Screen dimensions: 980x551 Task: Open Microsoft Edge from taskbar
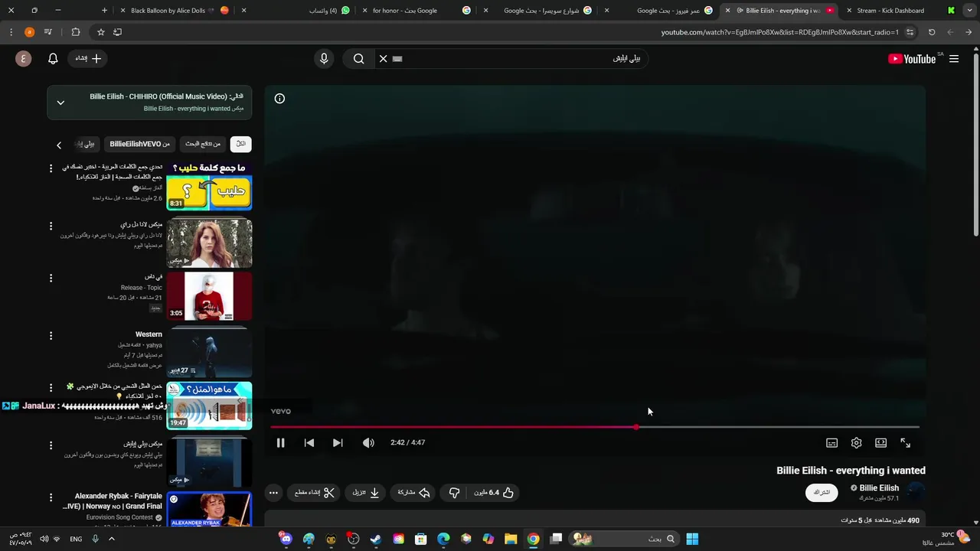click(x=443, y=539)
